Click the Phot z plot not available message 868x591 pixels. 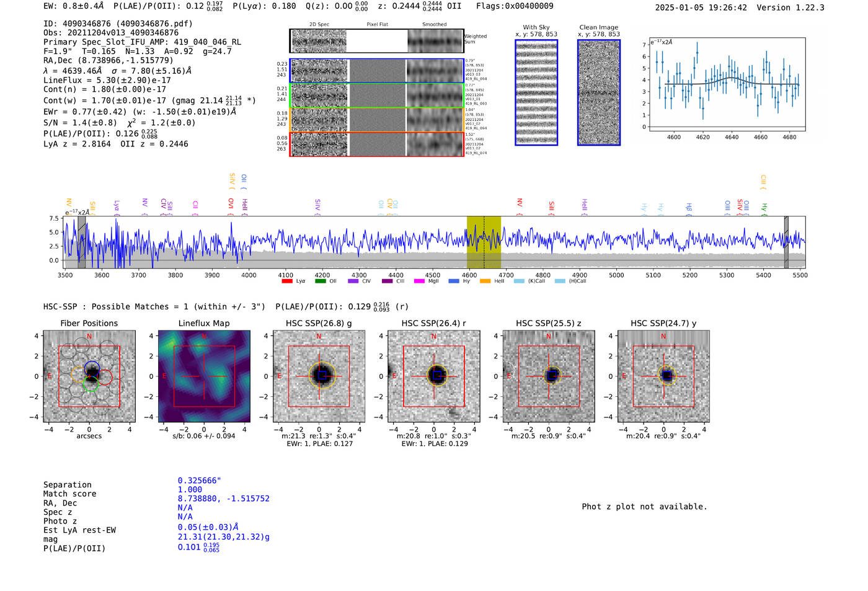point(644,507)
